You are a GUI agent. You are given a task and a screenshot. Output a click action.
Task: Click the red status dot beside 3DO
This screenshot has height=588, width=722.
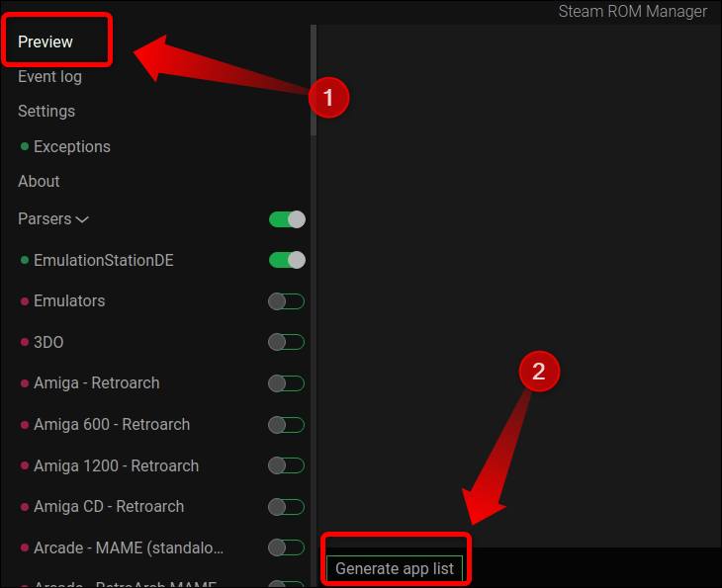(25, 342)
